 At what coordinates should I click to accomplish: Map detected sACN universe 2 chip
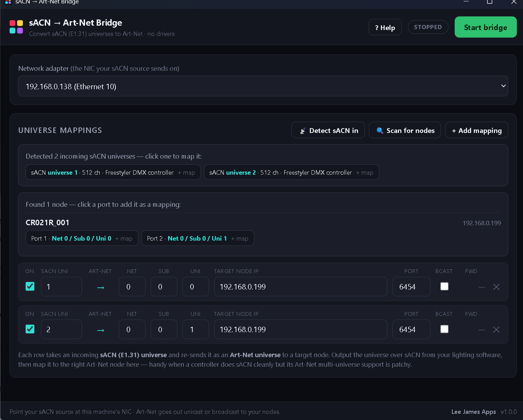pos(291,172)
